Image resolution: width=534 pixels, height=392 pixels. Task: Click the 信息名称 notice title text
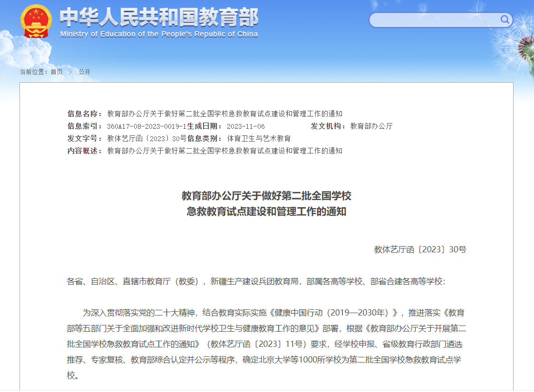point(224,114)
